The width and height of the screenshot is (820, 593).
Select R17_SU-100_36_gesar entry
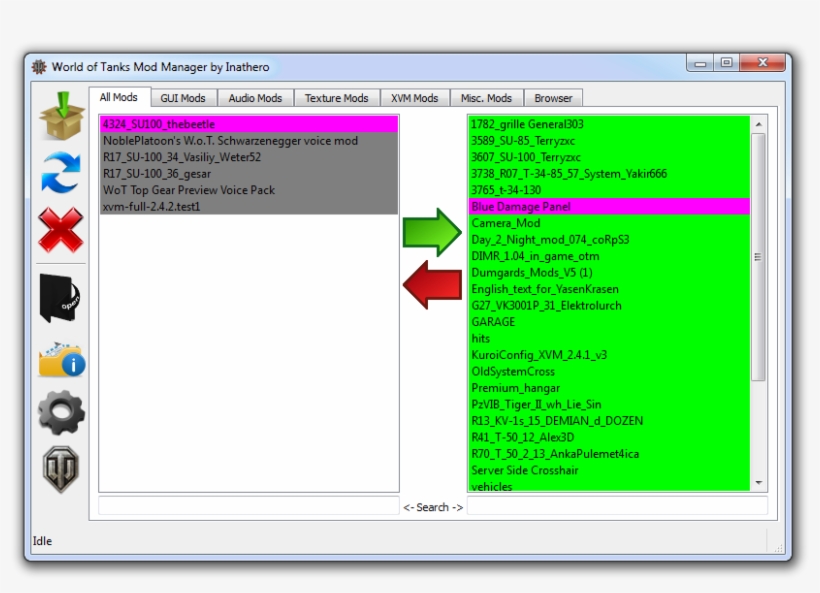249,174
